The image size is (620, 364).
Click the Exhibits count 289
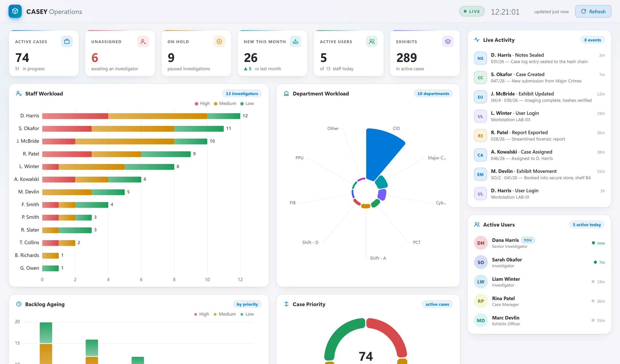(x=407, y=58)
